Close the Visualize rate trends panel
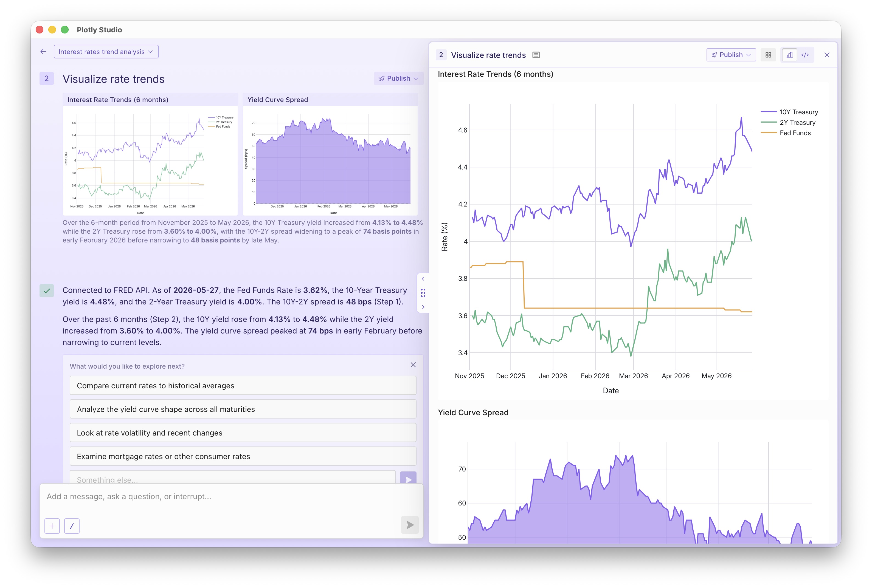This screenshot has width=872, height=588. click(827, 55)
